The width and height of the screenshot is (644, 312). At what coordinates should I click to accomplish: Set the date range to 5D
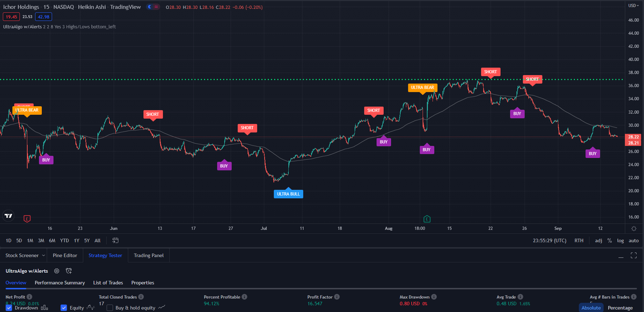pos(19,241)
